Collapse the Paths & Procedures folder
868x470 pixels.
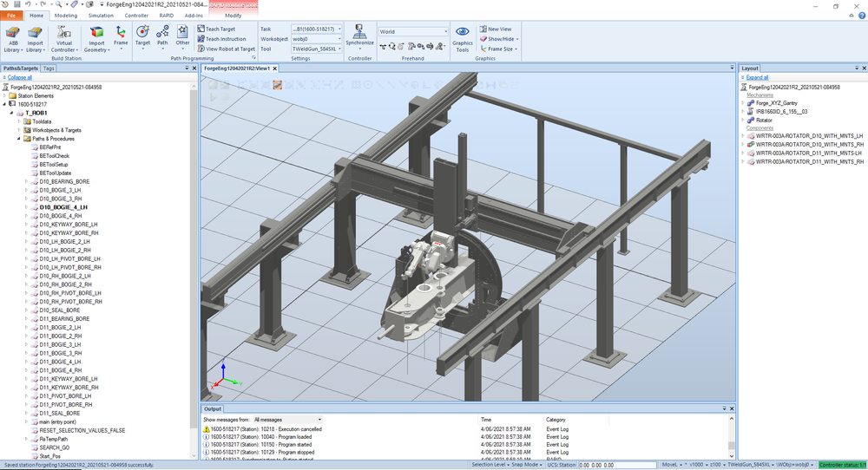click(19, 139)
